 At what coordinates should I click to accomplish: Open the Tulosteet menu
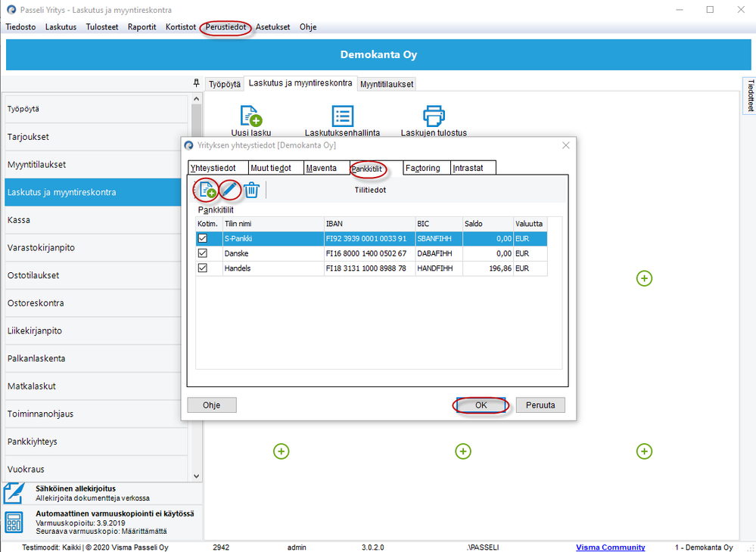(x=102, y=27)
